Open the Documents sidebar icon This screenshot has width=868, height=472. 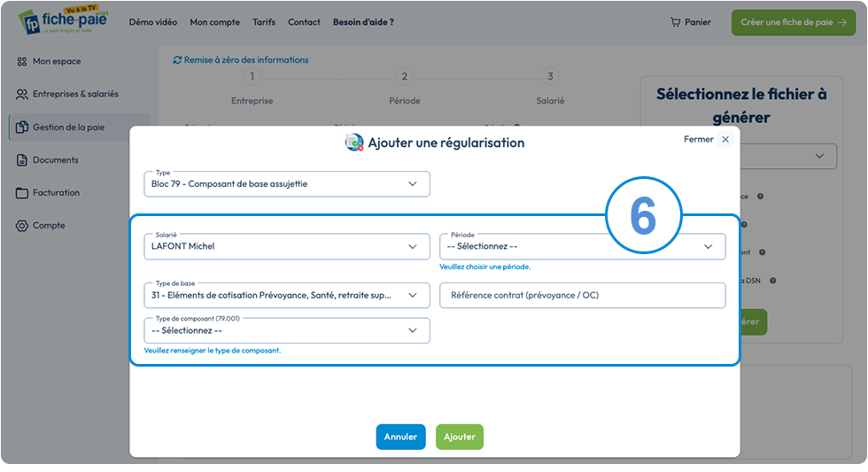(21, 160)
